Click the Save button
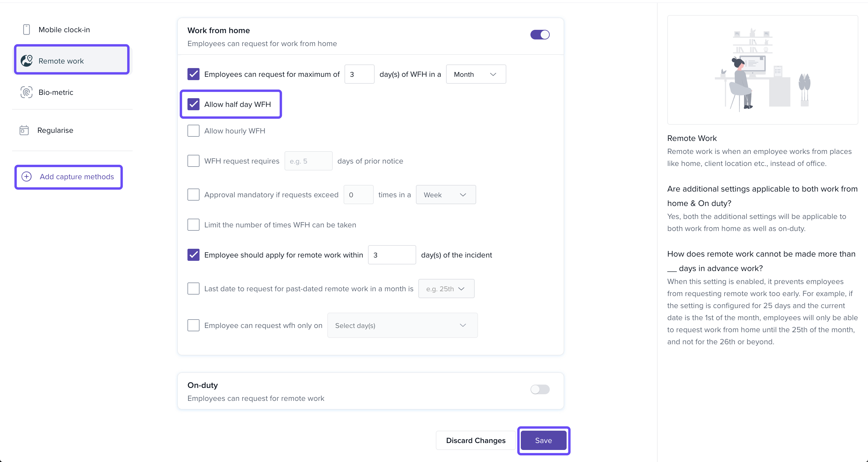This screenshot has width=868, height=462. (x=543, y=440)
